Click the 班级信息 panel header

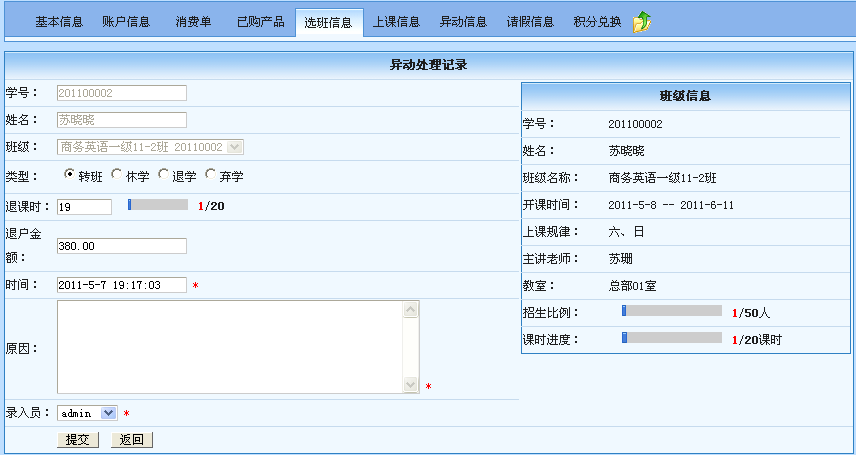(686, 96)
